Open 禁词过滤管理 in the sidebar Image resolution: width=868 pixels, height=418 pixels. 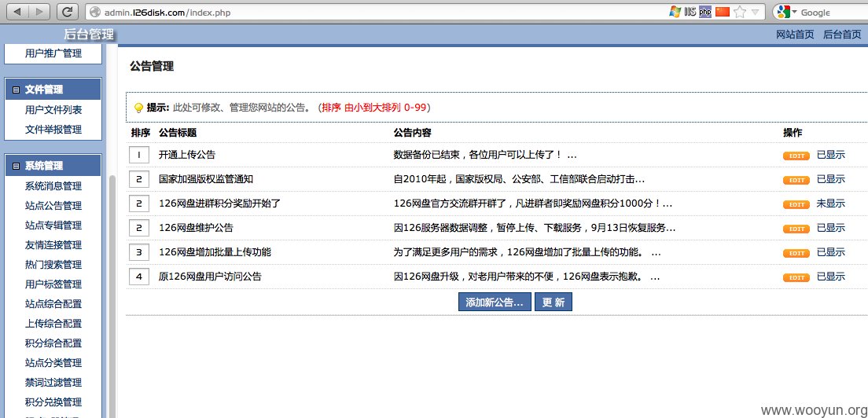tap(53, 382)
